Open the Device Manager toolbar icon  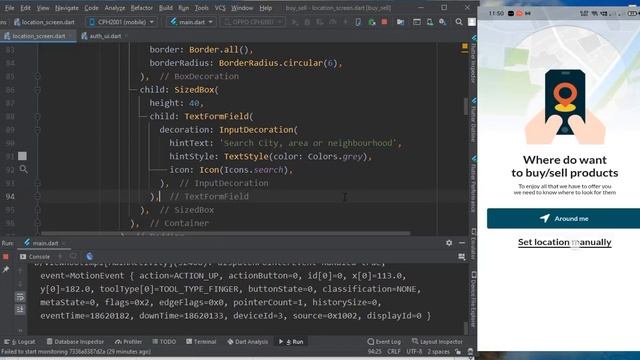pos(430,22)
